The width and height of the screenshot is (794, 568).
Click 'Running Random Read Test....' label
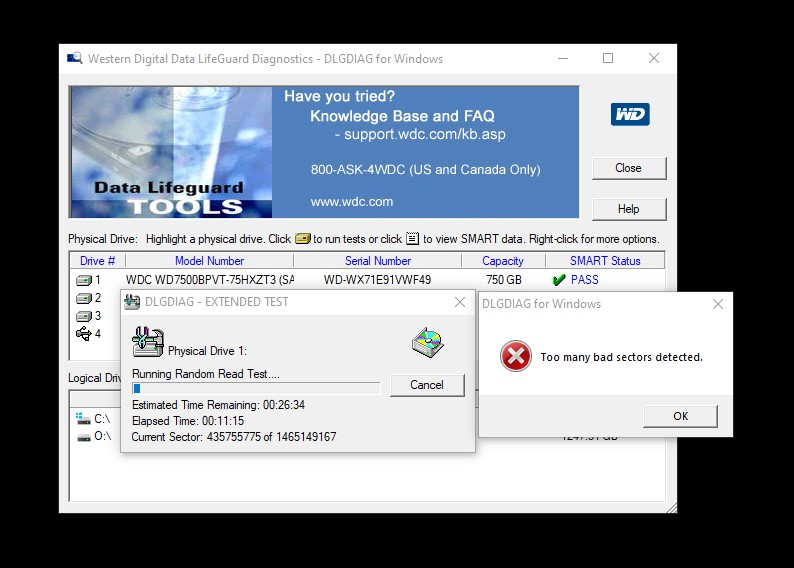pyautogui.click(x=206, y=374)
